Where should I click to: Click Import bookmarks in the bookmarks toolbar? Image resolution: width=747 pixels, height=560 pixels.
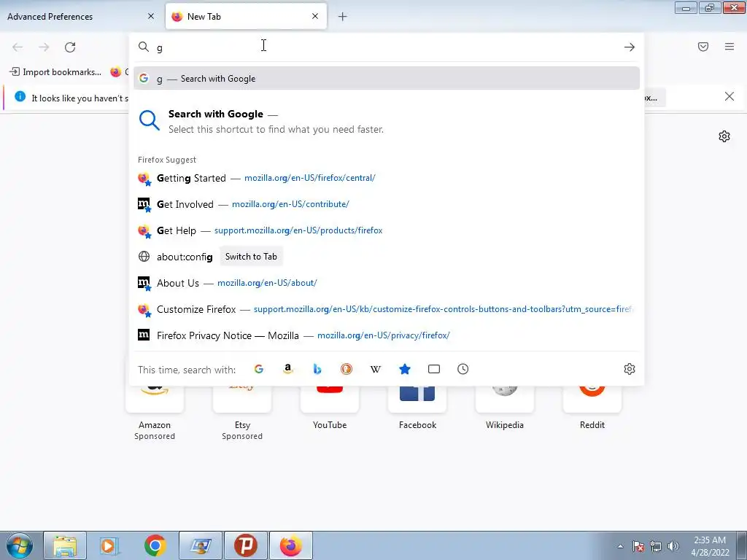click(x=55, y=72)
